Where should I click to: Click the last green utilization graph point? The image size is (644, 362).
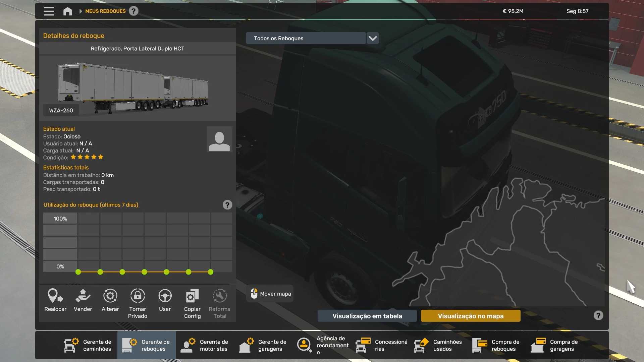pyautogui.click(x=211, y=272)
